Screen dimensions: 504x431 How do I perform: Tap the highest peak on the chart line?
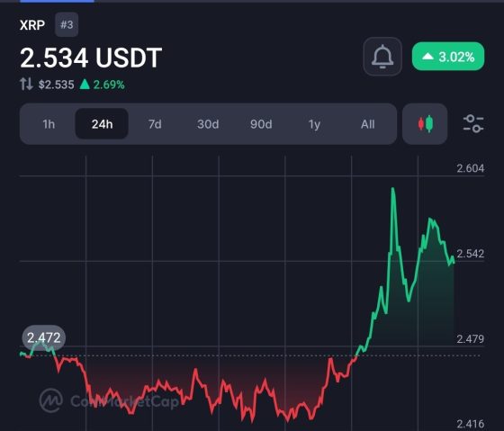tap(392, 190)
